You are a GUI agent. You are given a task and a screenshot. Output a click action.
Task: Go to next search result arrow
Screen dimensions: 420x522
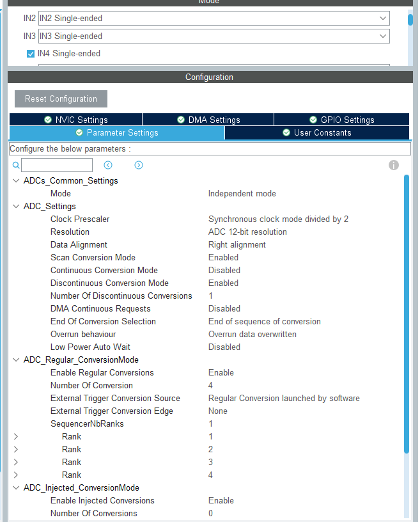[139, 165]
